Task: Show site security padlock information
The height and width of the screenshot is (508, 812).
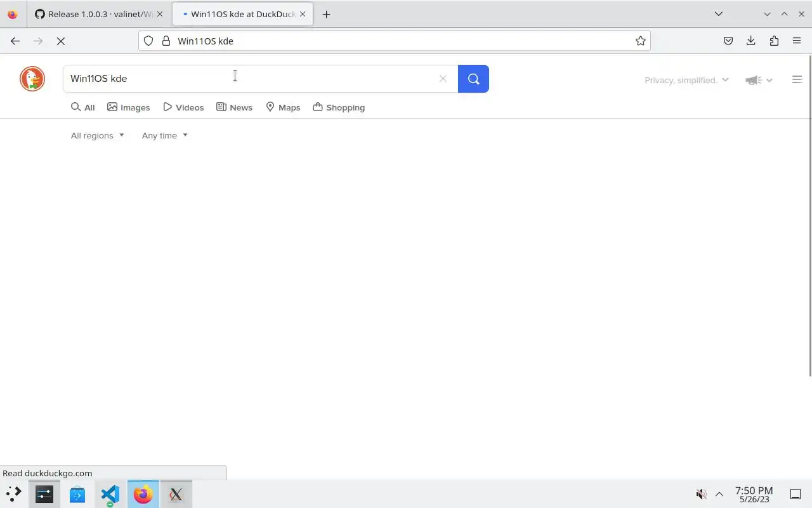Action: [166, 41]
